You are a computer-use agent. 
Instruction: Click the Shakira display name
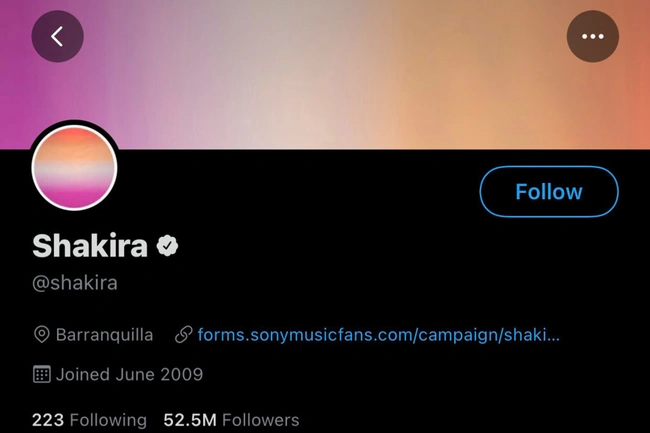coord(90,246)
